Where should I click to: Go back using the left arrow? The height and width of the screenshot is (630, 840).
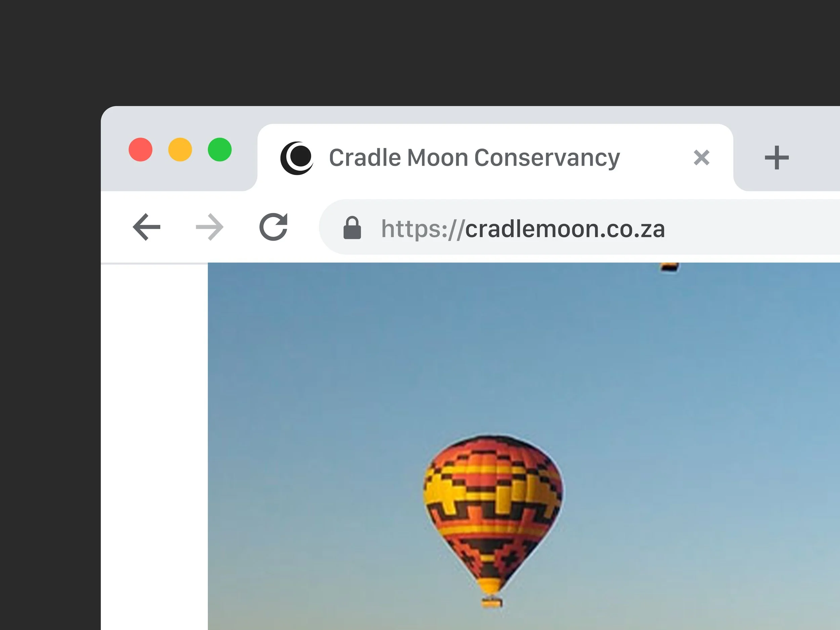pyautogui.click(x=146, y=227)
